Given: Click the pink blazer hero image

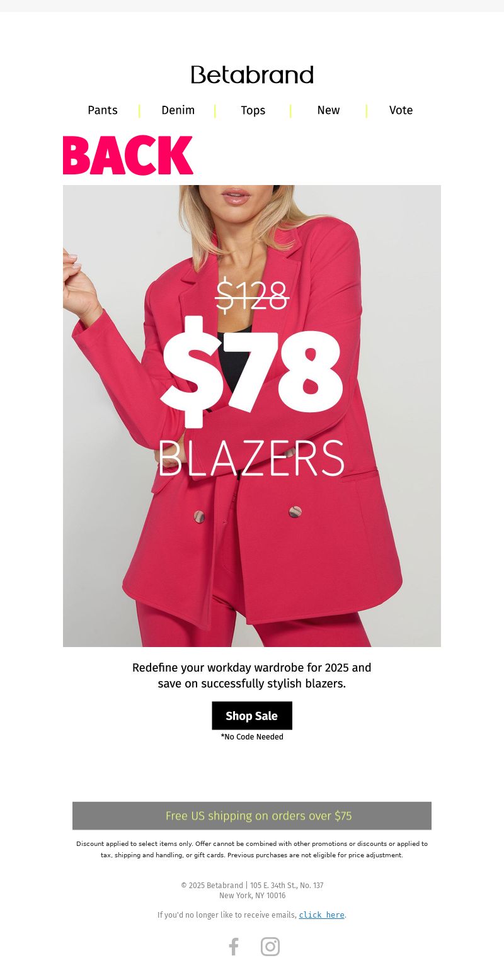Looking at the screenshot, I should (x=252, y=416).
